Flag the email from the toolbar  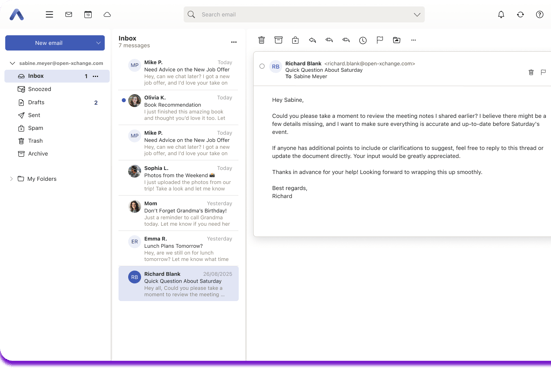(380, 40)
